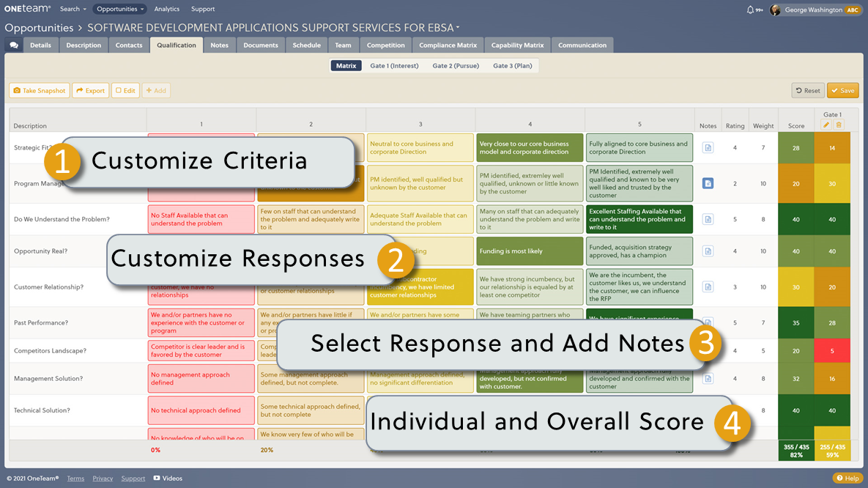
Task: Reset the matrix changes
Action: pyautogui.click(x=808, y=90)
